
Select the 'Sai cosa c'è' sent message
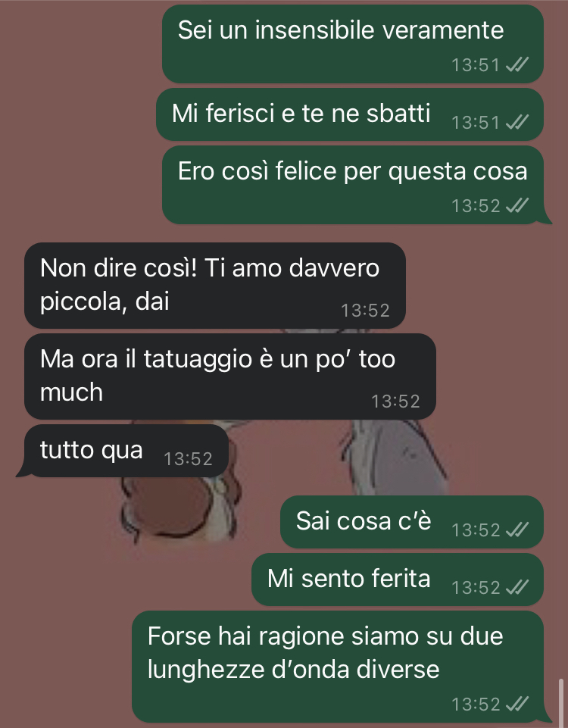412,521
